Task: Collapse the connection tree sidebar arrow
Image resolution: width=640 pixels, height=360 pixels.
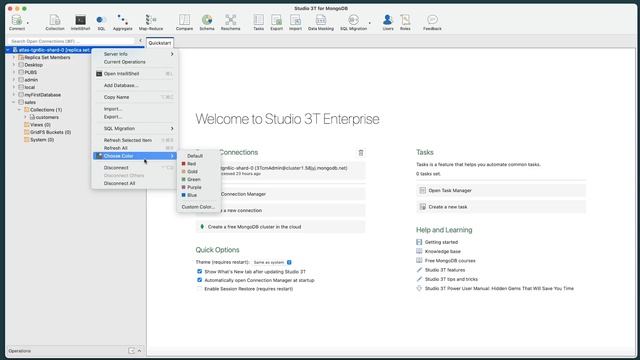Action: tap(140, 41)
